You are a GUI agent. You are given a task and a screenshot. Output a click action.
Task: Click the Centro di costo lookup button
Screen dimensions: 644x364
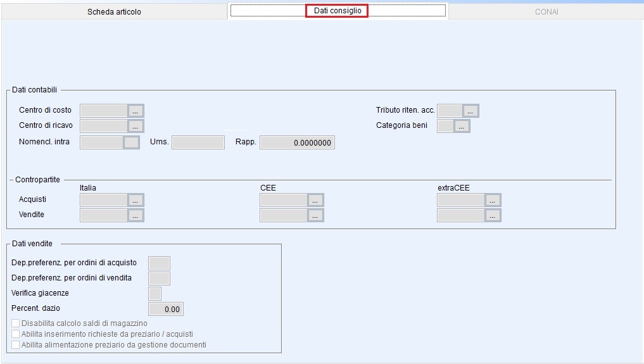(136, 111)
